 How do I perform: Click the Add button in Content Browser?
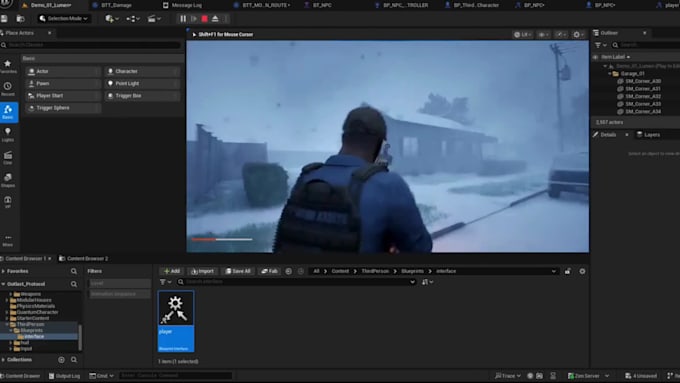(x=172, y=271)
